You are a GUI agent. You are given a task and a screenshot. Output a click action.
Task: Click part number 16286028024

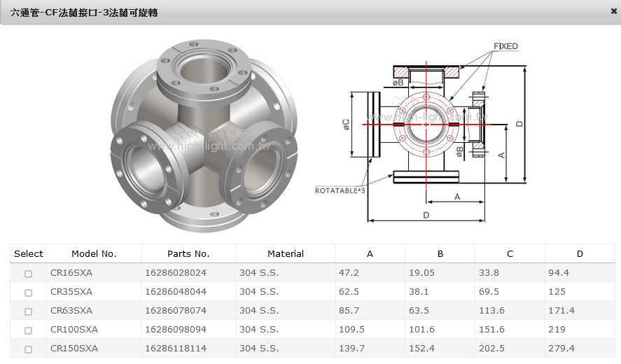point(176,273)
